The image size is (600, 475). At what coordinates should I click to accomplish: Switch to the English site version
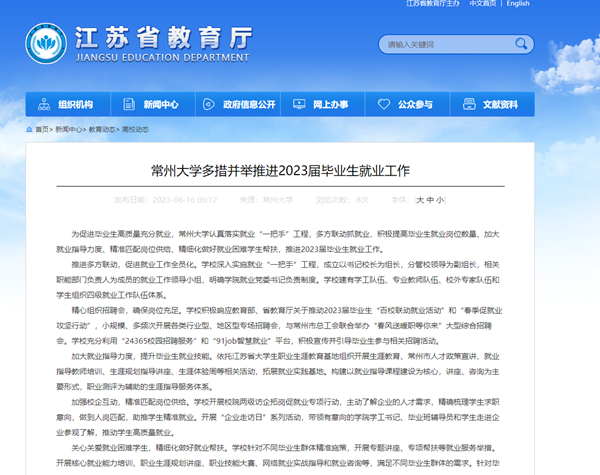pos(518,4)
